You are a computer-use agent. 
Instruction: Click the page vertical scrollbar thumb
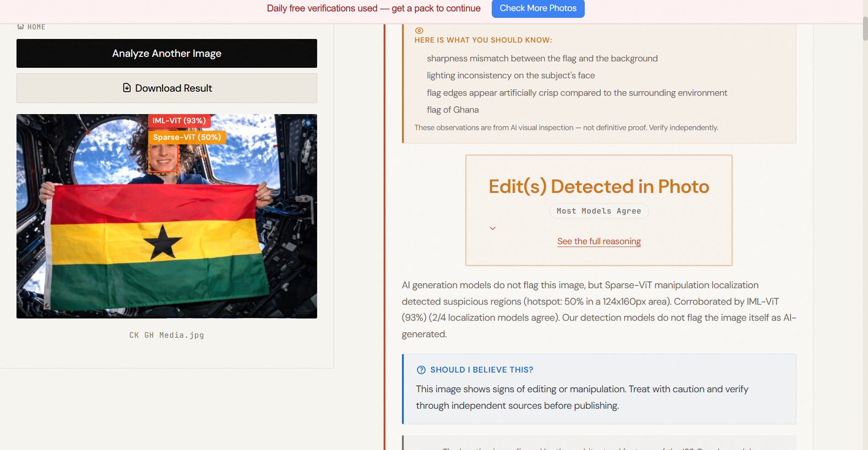click(865, 28)
